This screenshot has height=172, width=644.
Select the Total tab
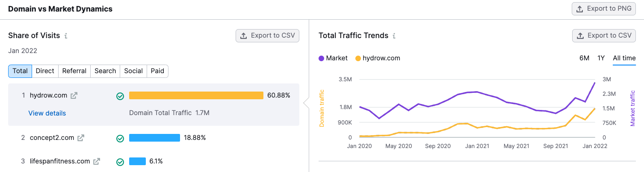click(x=20, y=71)
